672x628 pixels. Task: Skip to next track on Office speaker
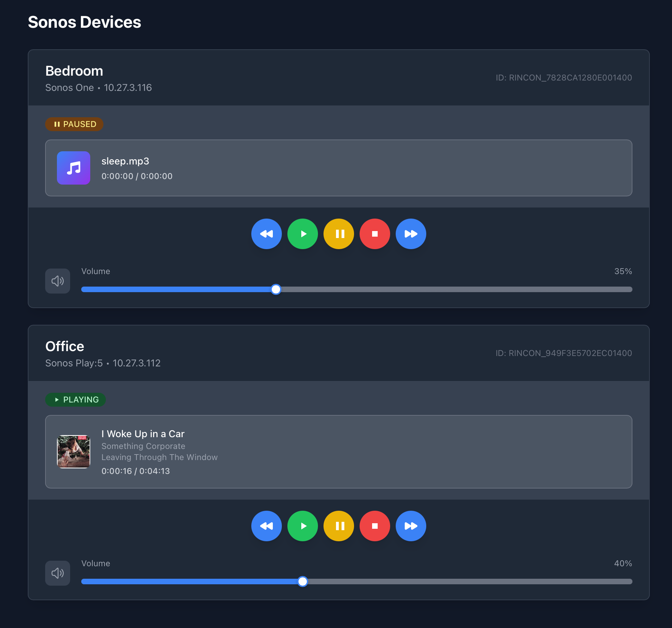point(411,526)
